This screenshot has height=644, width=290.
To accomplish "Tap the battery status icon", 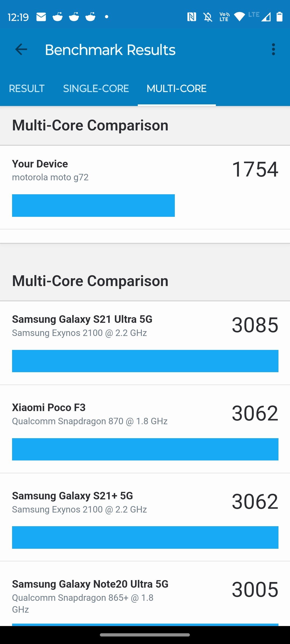I will 280,17.
